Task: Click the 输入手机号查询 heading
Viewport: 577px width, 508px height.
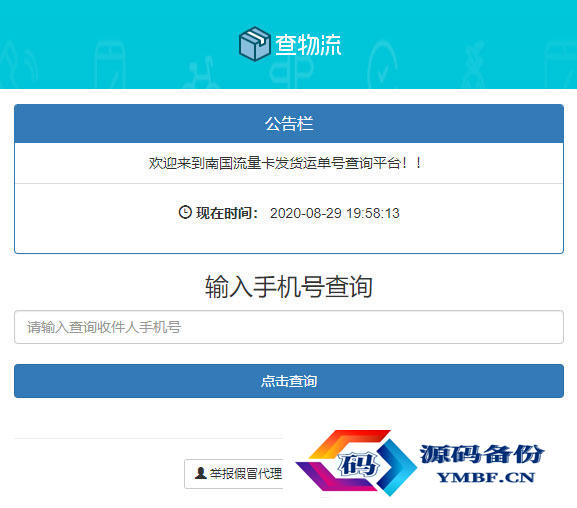Action: click(x=289, y=286)
